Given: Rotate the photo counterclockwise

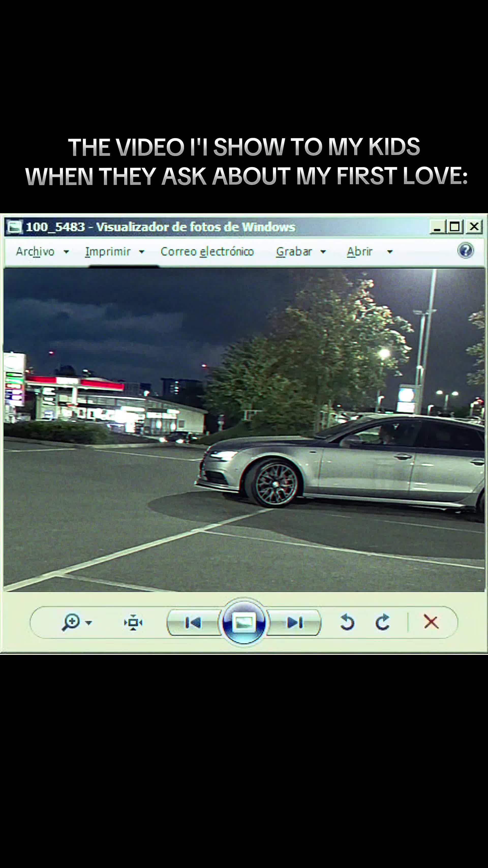Looking at the screenshot, I should (x=347, y=622).
